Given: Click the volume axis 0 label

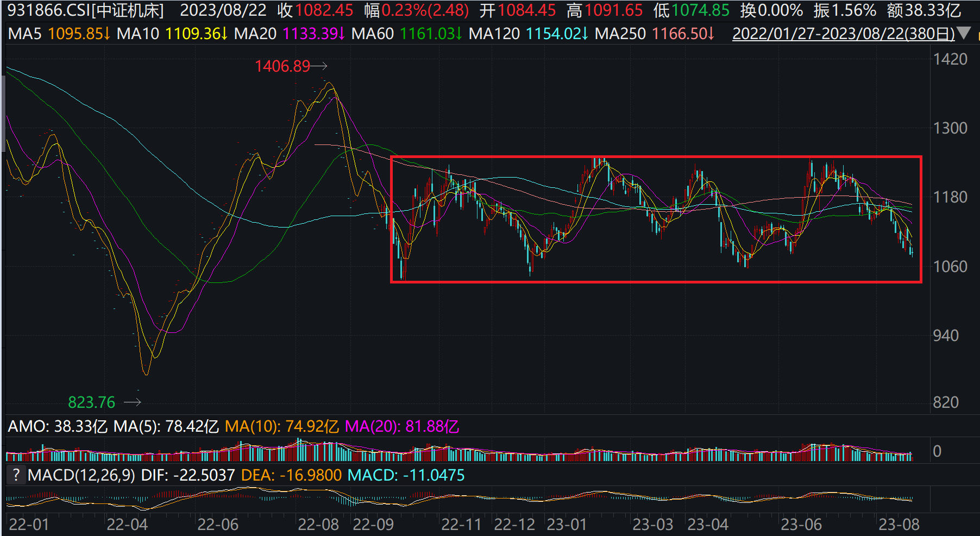Looking at the screenshot, I should pos(937,451).
